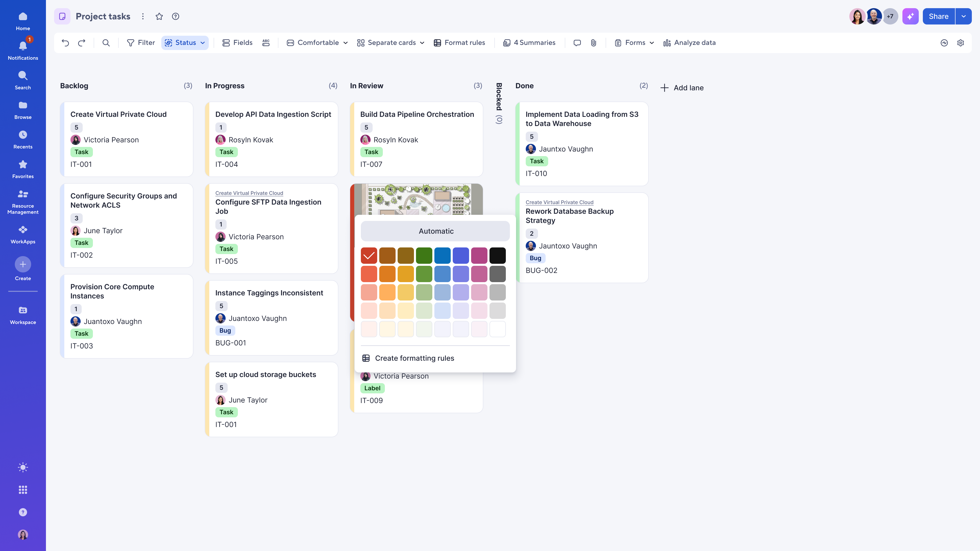Open Browse folder icon
Viewport: 980px width, 551px height.
[x=23, y=105]
